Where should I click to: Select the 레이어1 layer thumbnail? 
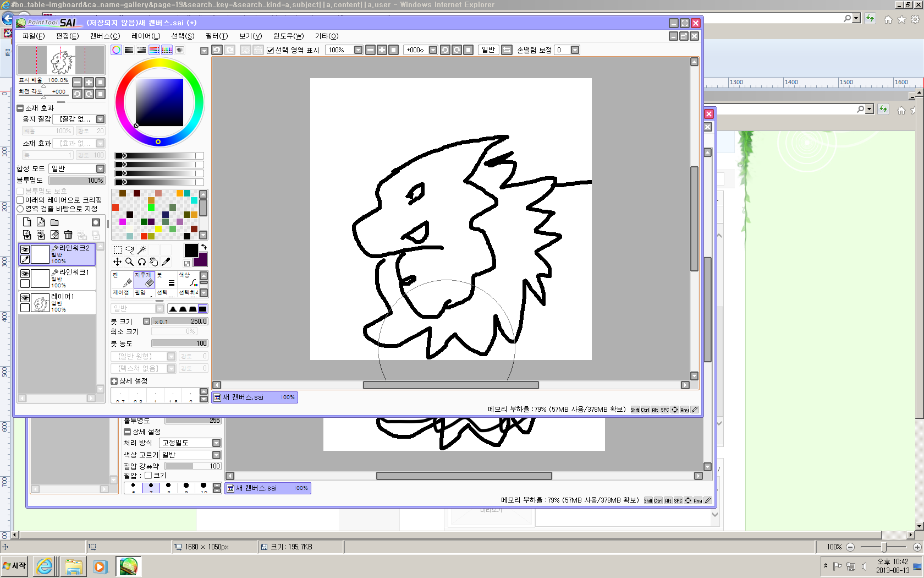click(41, 303)
